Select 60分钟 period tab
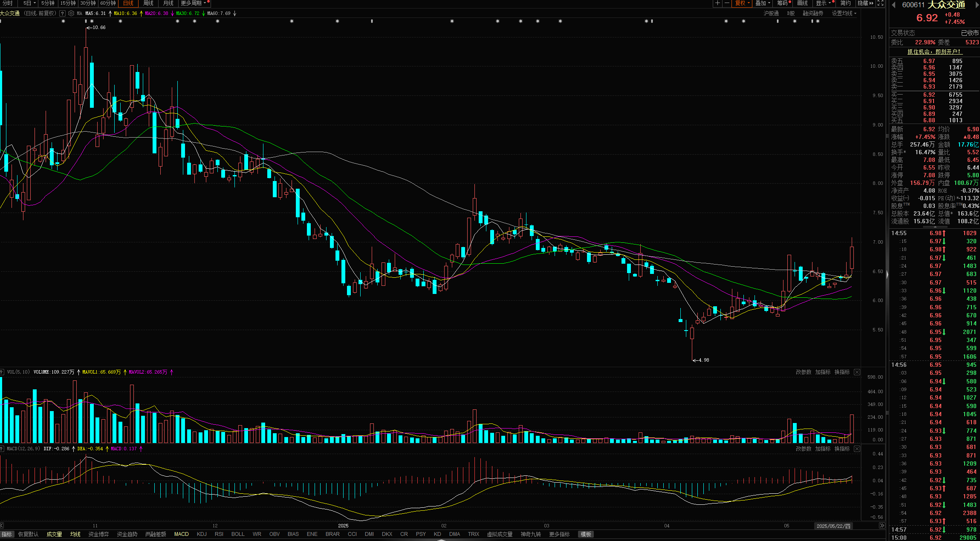 pos(108,3)
